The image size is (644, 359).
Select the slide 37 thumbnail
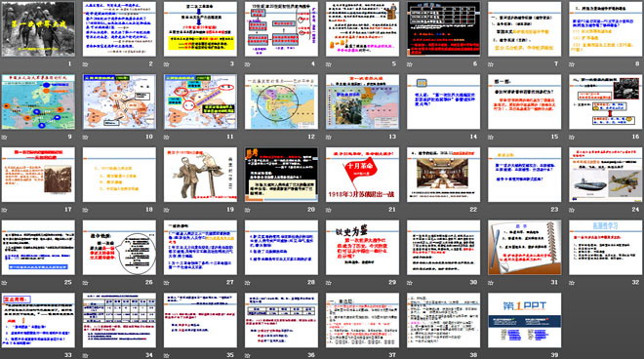pyautogui.click(x=363, y=320)
